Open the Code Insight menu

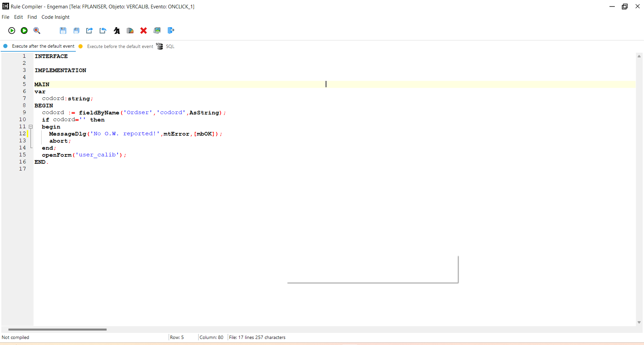55,17
